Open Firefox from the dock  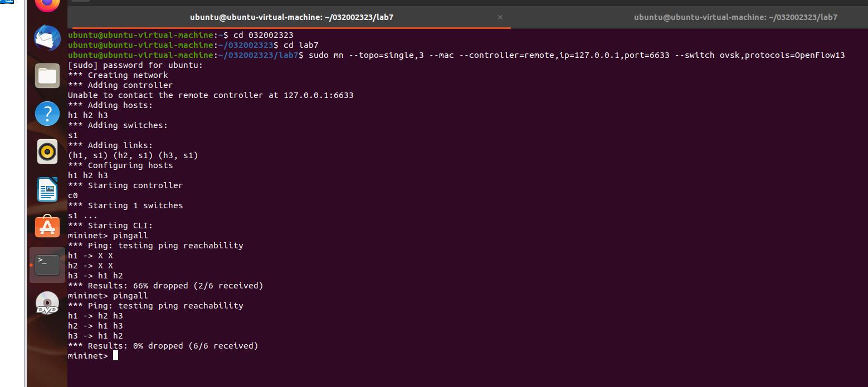coord(47,6)
